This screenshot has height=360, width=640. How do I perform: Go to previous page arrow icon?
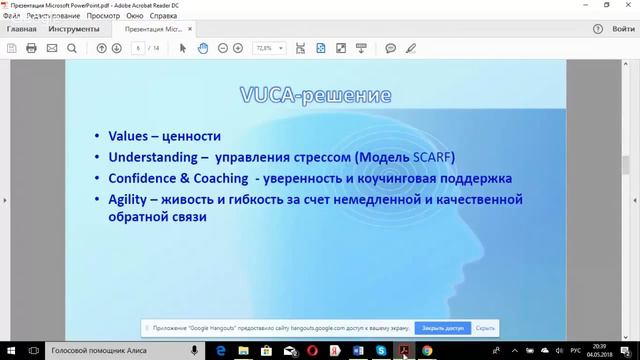102,48
